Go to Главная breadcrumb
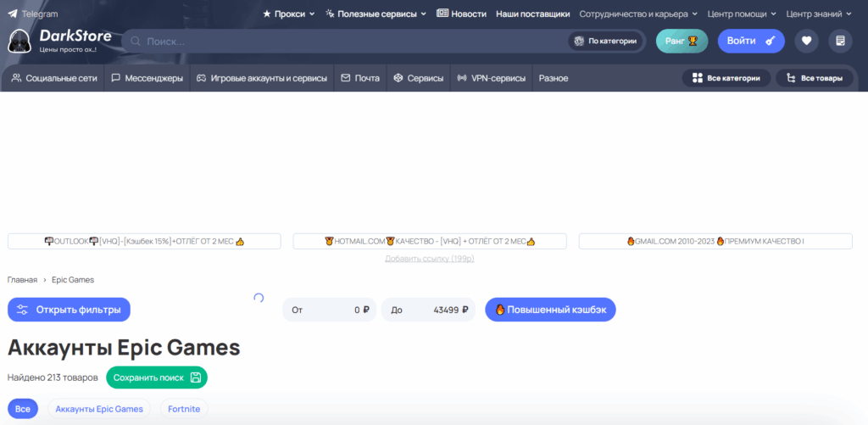 click(22, 280)
